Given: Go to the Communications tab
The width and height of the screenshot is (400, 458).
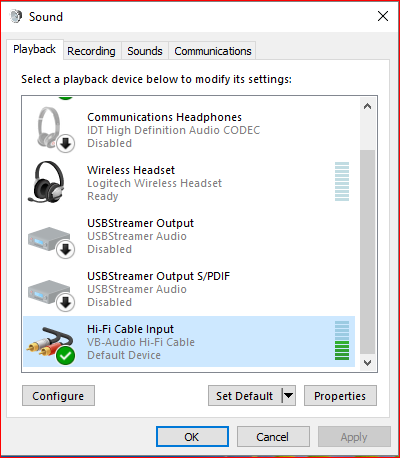Looking at the screenshot, I should [x=213, y=51].
